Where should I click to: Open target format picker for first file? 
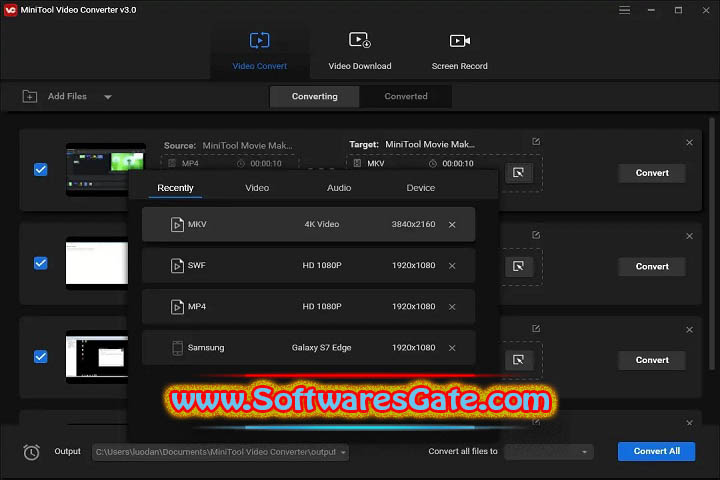tap(518, 173)
